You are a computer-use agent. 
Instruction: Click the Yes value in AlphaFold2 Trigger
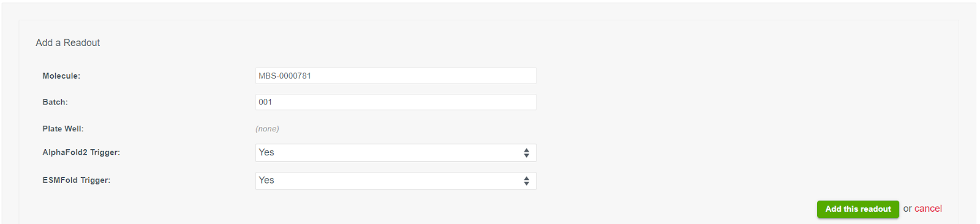(266, 153)
